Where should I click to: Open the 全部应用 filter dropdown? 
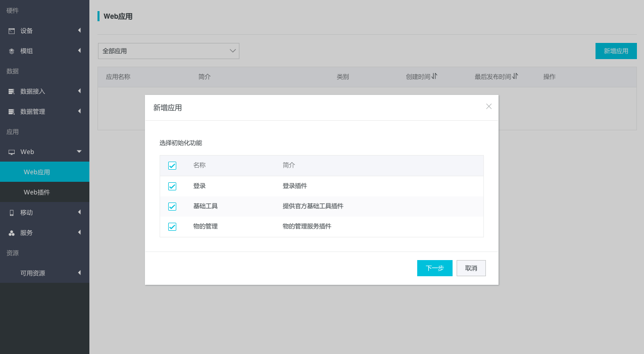click(169, 51)
